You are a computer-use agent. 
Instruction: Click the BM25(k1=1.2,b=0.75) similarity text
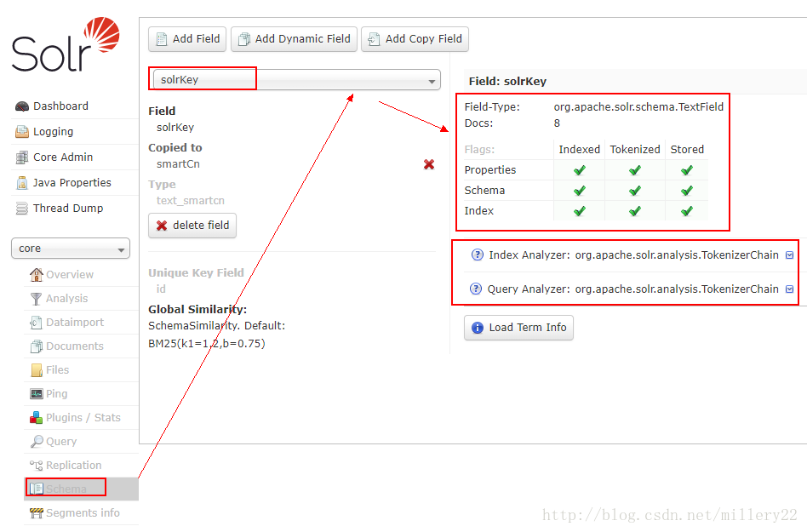click(x=207, y=344)
